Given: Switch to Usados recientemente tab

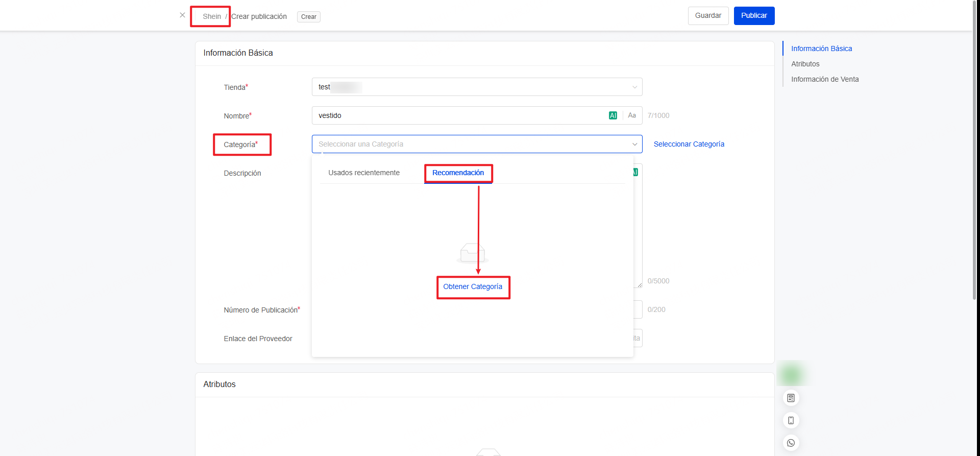Looking at the screenshot, I should click(x=364, y=173).
